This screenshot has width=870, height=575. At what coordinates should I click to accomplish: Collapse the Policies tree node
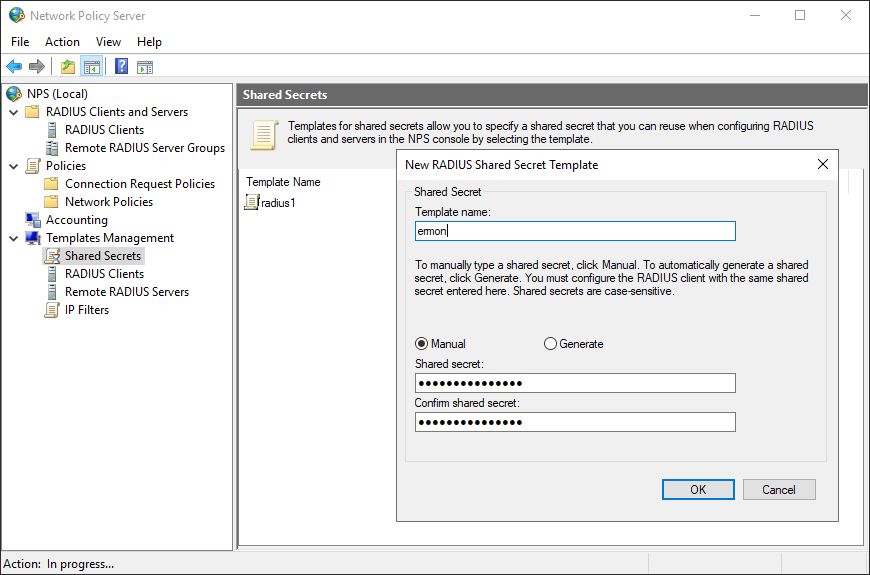pyautogui.click(x=14, y=166)
